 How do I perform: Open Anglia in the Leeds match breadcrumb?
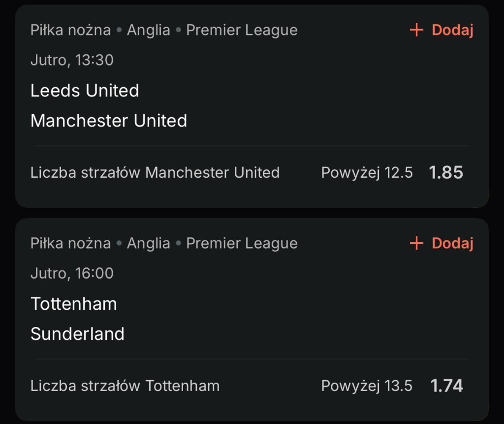point(149,31)
